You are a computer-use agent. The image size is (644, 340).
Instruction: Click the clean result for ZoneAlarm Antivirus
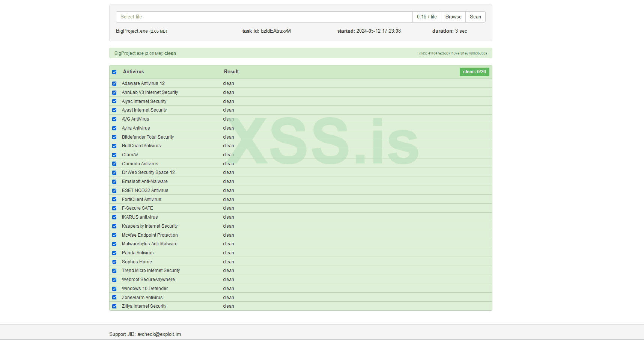pos(229,298)
